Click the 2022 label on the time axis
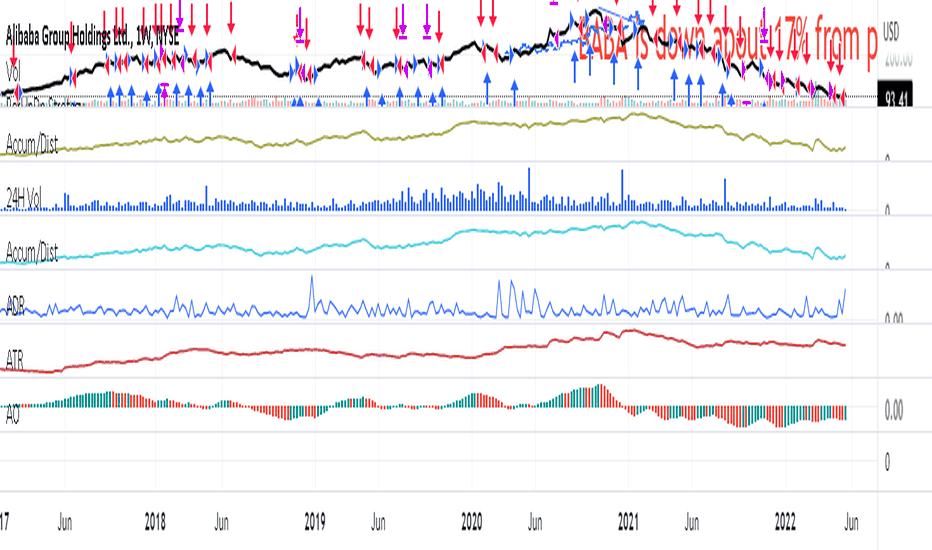This screenshot has height=550, width=932. tap(785, 522)
